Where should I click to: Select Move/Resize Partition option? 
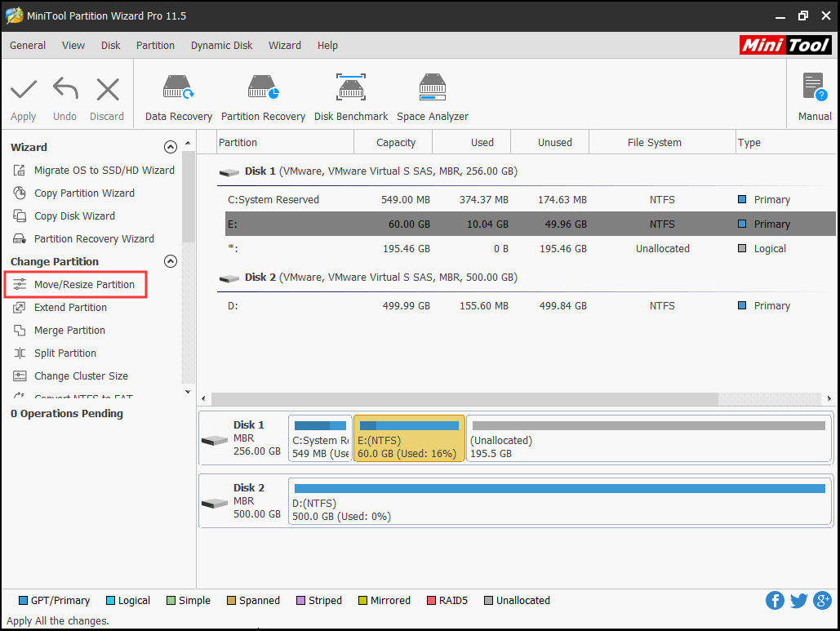84,285
